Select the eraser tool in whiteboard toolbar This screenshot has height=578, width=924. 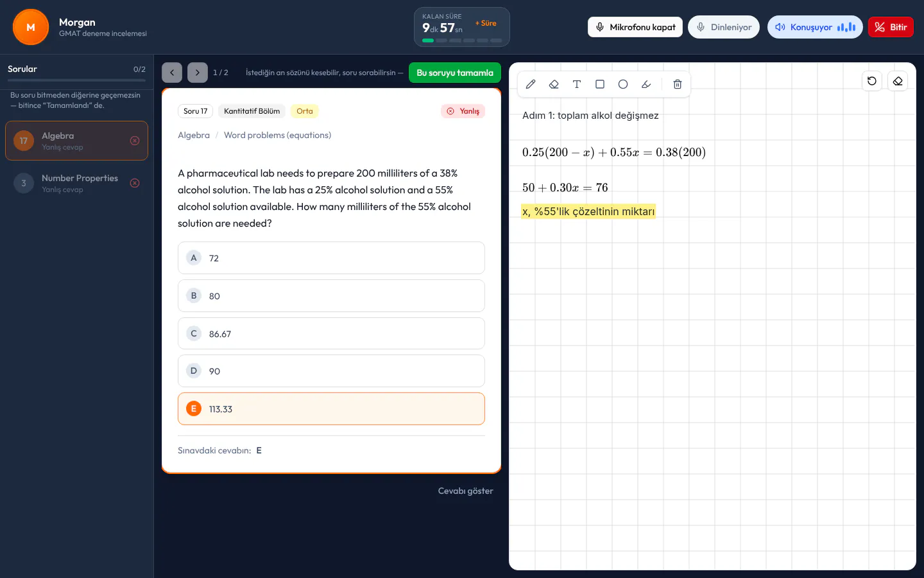[x=554, y=84]
